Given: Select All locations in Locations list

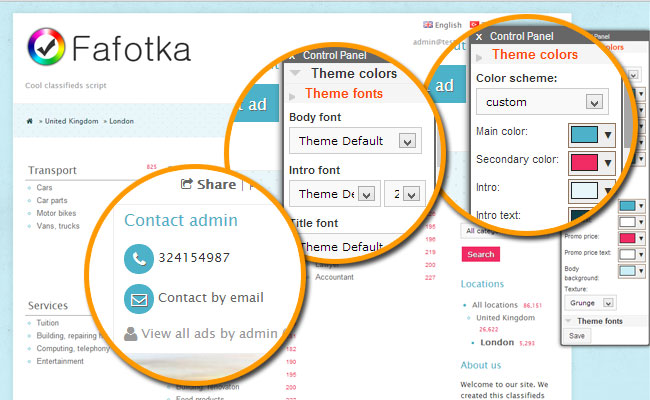Looking at the screenshot, I should (x=495, y=305).
